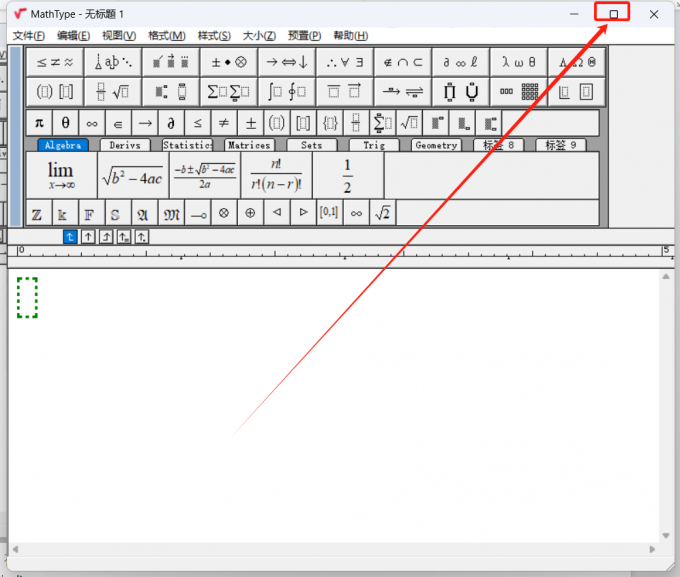Switch to the Matrices tab

pos(249,145)
